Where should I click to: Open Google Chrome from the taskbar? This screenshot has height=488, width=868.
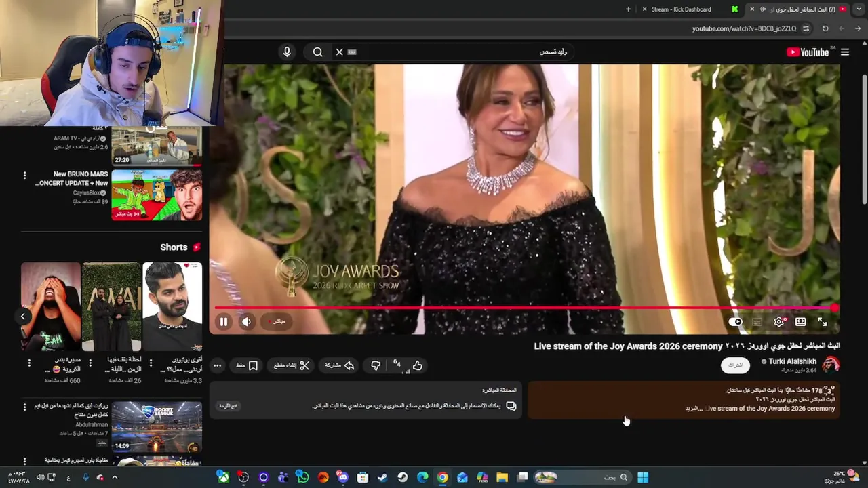[x=442, y=477]
